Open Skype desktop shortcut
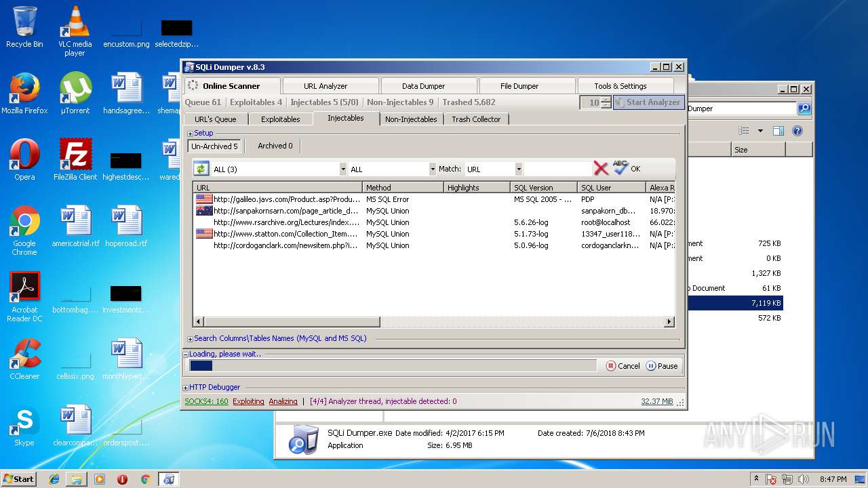Viewport: 868px width, 488px height. [x=24, y=426]
